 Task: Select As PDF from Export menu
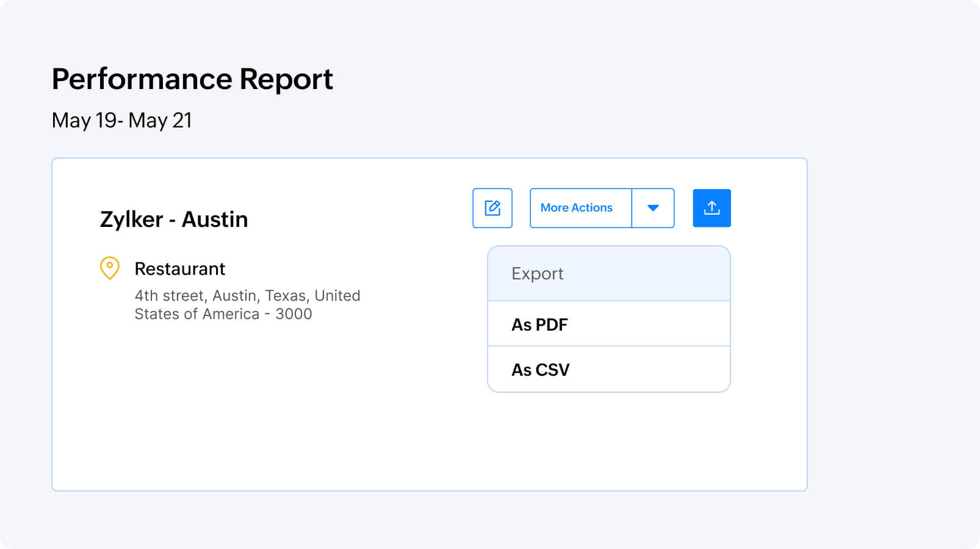(x=539, y=325)
